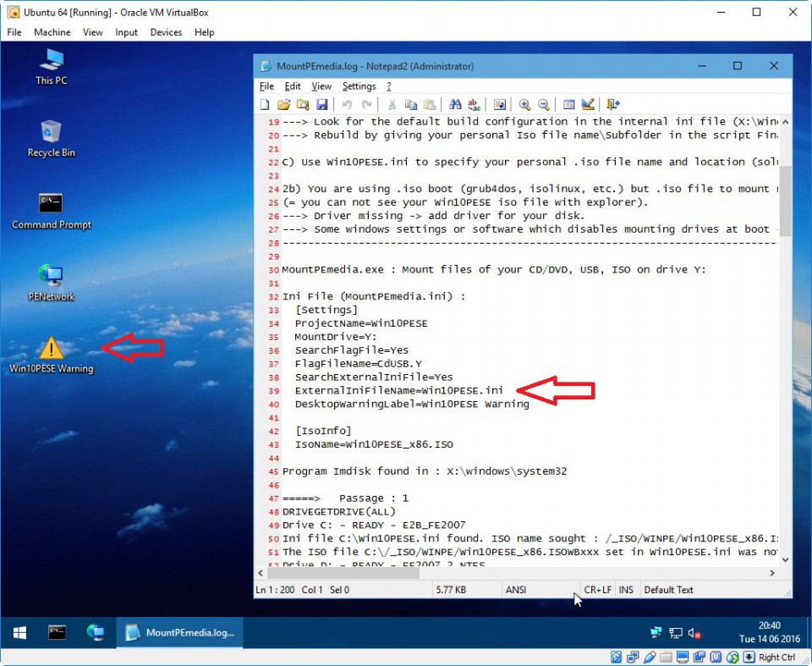Open VirtualBox Devices menu
Screen dimensions: 812x666
pyautogui.click(x=167, y=32)
